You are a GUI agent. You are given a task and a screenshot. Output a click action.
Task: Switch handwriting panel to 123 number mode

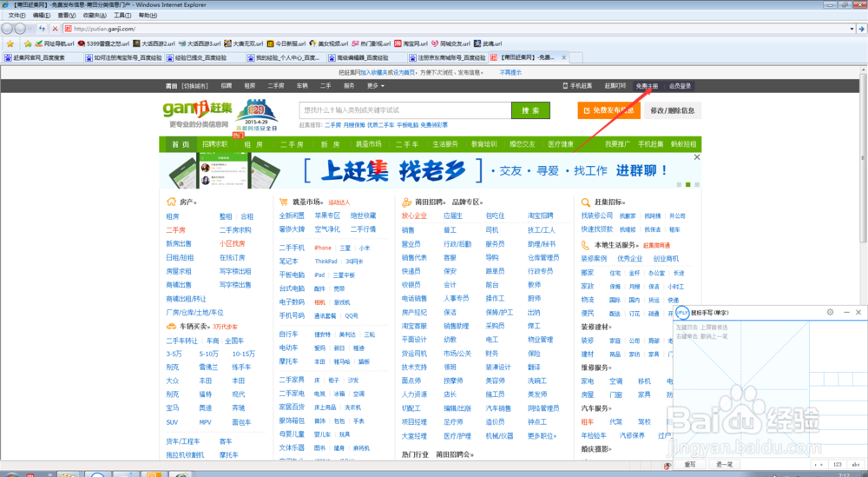(838, 464)
